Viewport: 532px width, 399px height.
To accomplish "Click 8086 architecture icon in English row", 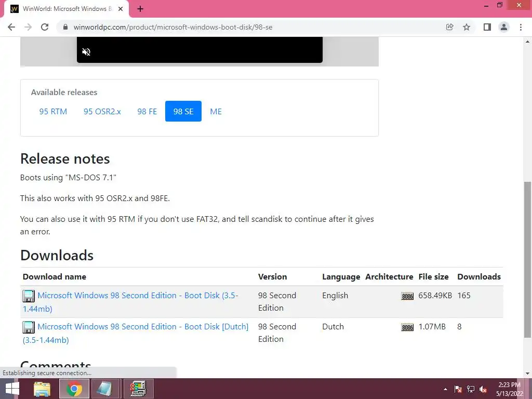I will [407, 296].
